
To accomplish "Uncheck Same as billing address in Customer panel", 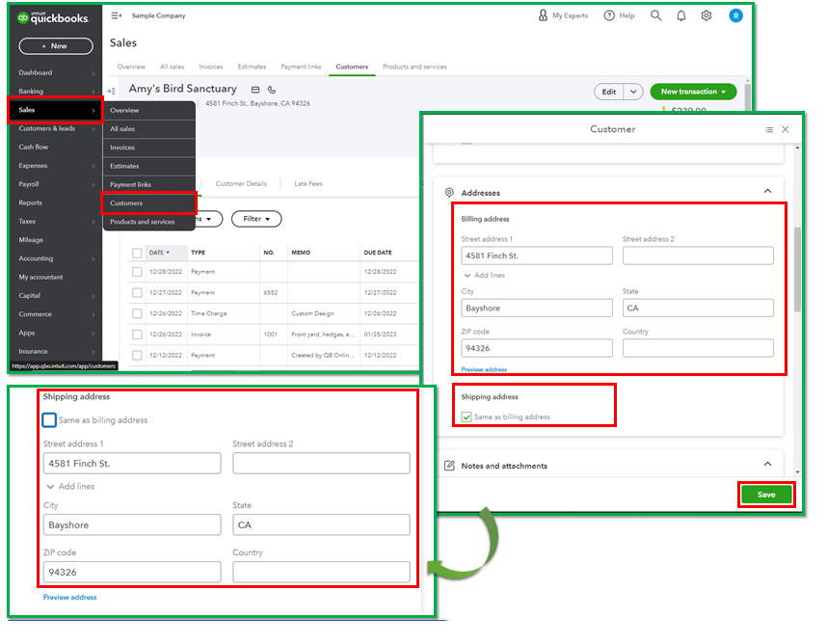I will tap(467, 417).
